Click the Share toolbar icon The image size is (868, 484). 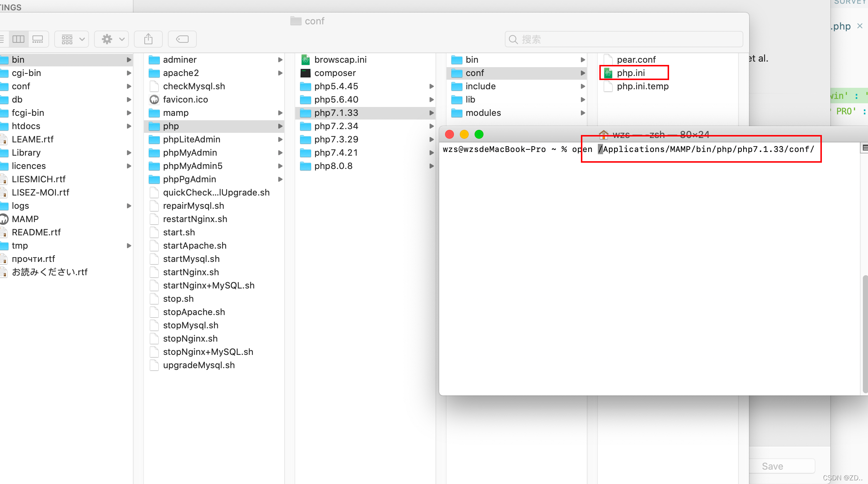coord(148,39)
